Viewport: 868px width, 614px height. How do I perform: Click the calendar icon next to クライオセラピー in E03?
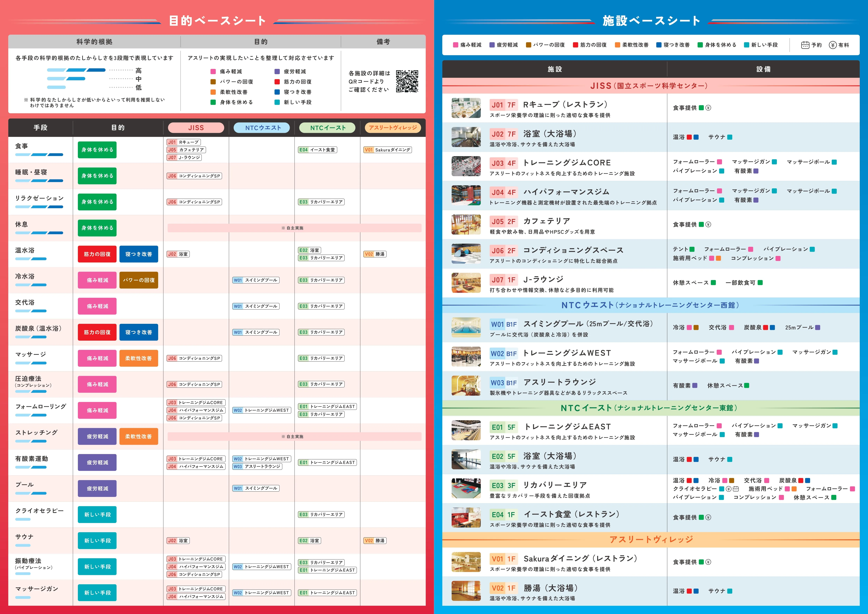click(x=736, y=489)
